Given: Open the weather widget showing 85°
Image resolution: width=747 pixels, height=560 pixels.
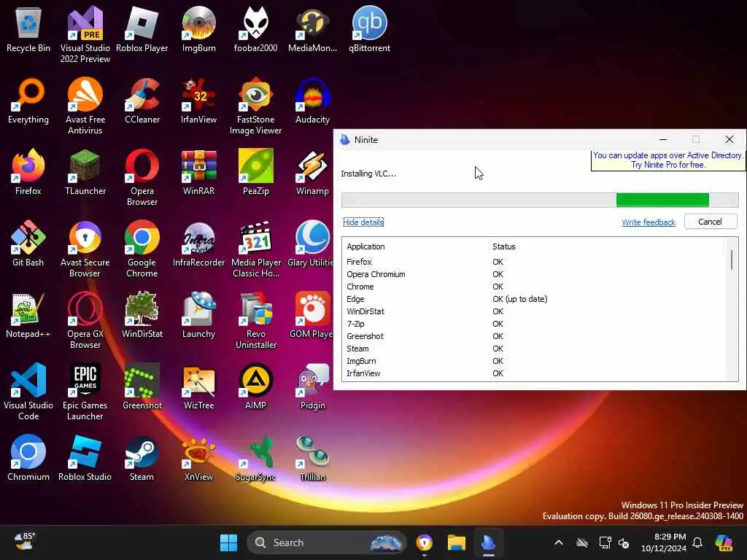Looking at the screenshot, I should (24, 542).
